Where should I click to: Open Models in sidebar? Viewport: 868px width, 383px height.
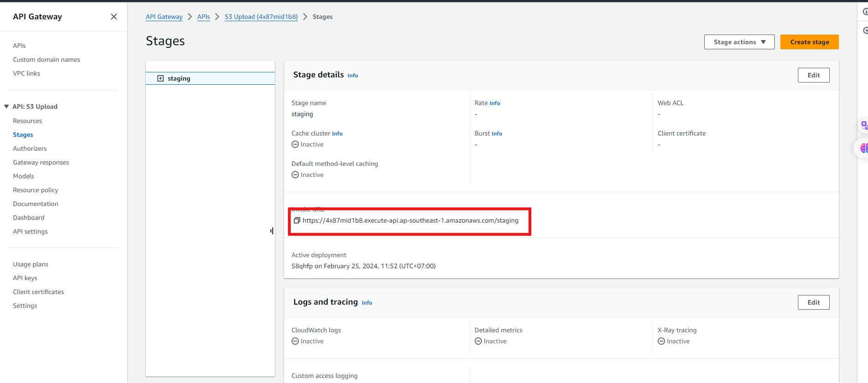24,176
